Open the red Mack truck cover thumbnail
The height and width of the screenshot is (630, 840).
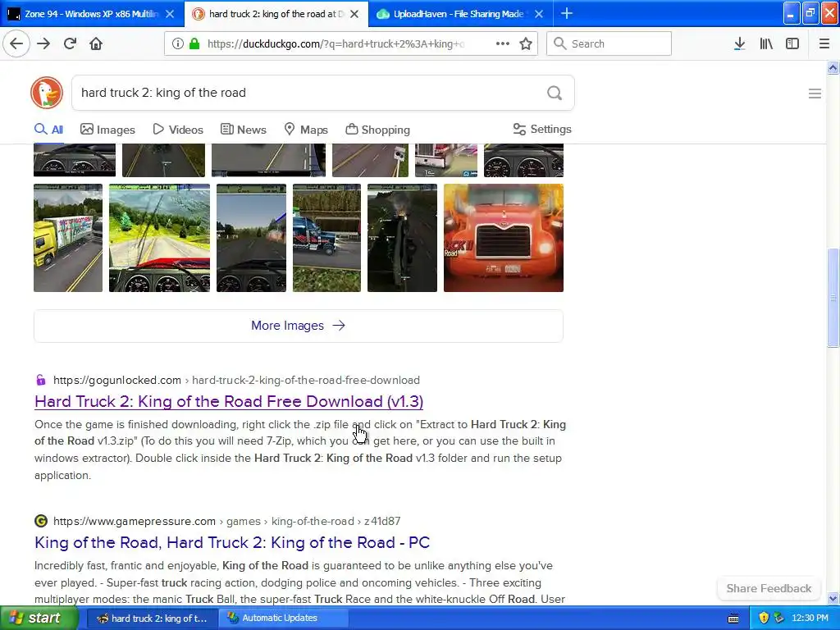(x=504, y=238)
